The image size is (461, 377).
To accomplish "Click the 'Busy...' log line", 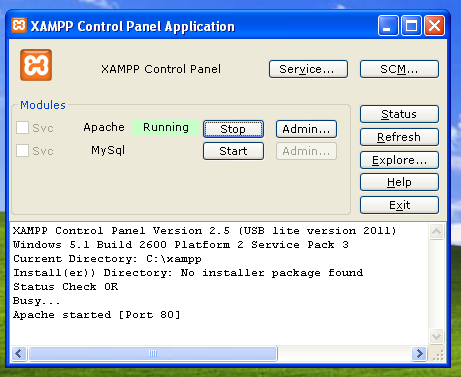I will coord(36,301).
